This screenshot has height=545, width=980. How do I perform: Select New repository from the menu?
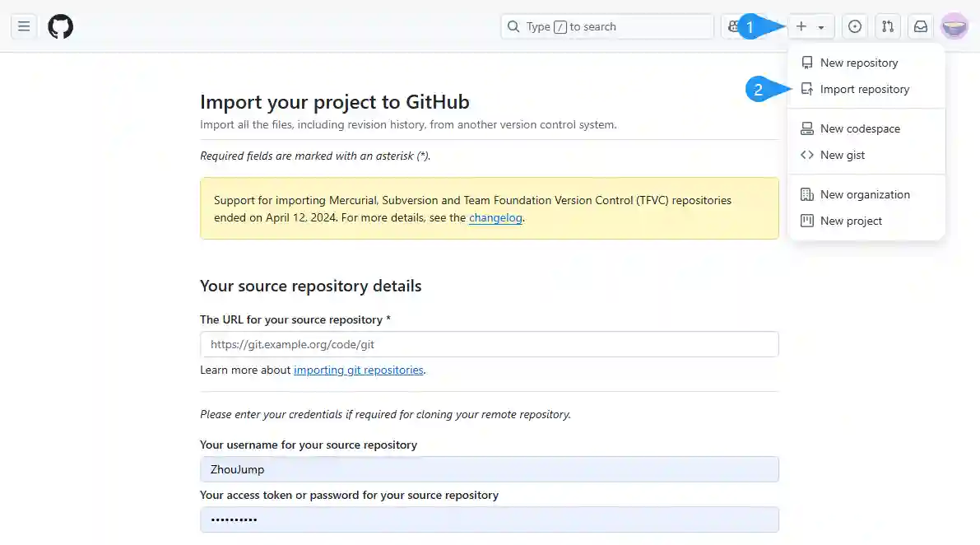coord(858,63)
